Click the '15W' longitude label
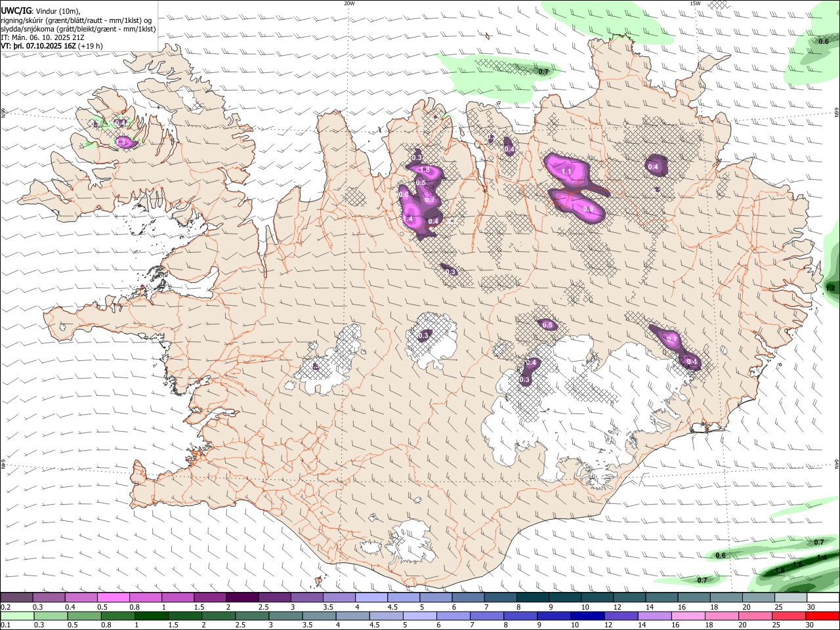Screen dimensions: 840x630 [x=695, y=3]
